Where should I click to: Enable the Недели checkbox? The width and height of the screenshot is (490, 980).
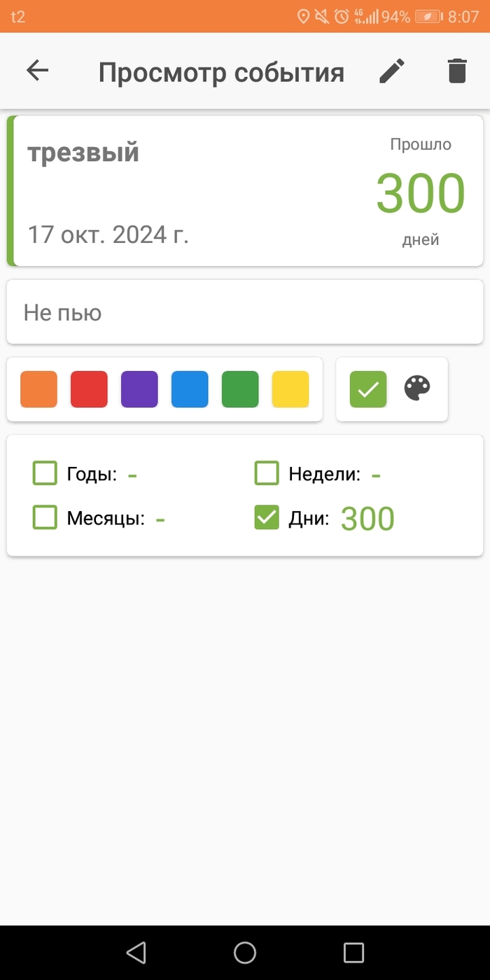[267, 474]
